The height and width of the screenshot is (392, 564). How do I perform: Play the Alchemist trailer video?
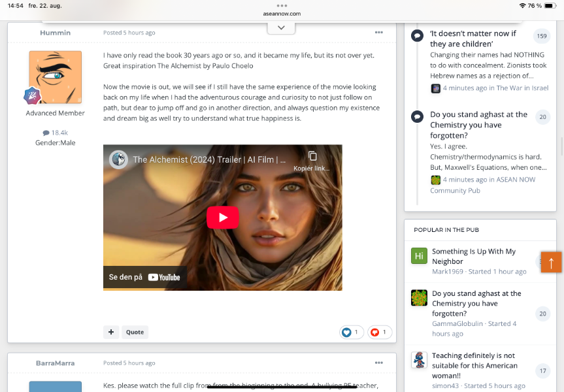(223, 218)
